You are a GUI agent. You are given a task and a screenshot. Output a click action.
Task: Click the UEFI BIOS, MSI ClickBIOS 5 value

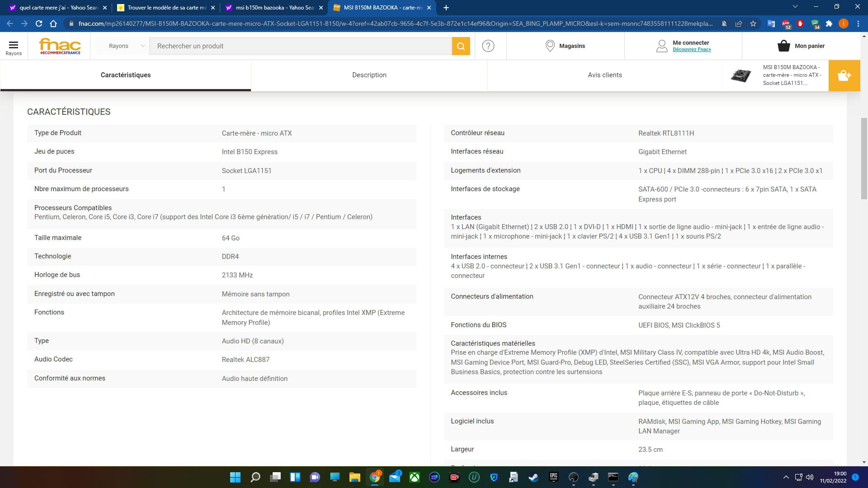[679, 325]
